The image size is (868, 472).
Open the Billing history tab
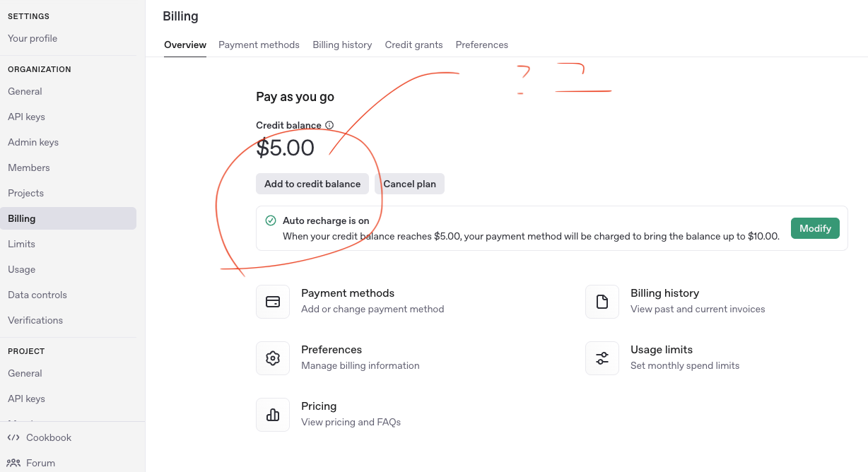342,45
